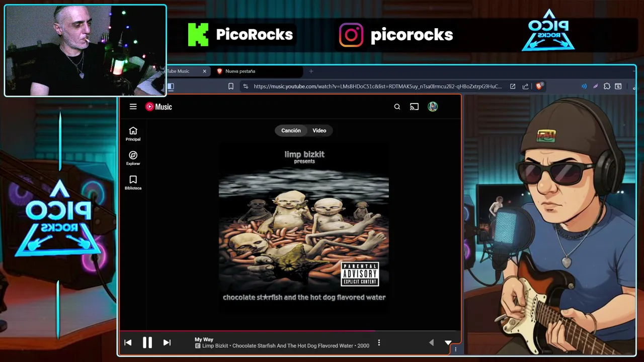Switch to Canción view
644x362 pixels.
coord(291,131)
